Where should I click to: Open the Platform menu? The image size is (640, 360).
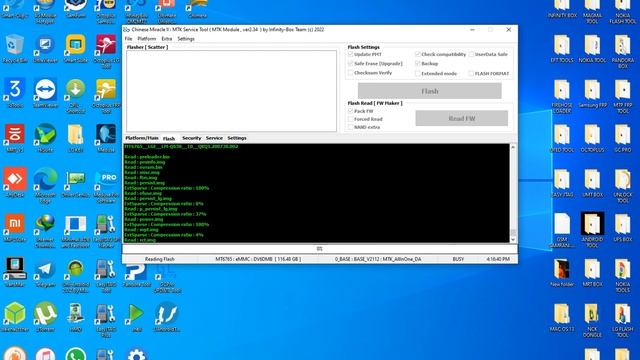click(147, 39)
